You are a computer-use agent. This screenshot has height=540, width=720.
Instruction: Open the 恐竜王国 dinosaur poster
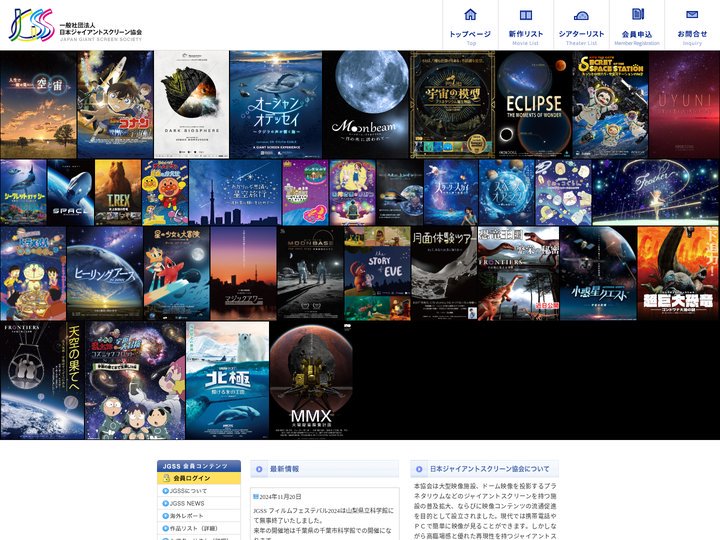tap(518, 274)
